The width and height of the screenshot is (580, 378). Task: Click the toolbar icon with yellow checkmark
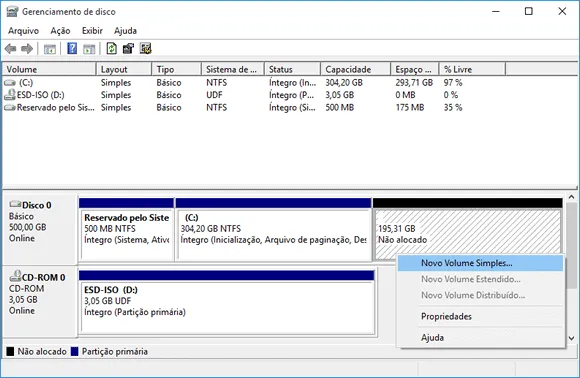[145, 48]
